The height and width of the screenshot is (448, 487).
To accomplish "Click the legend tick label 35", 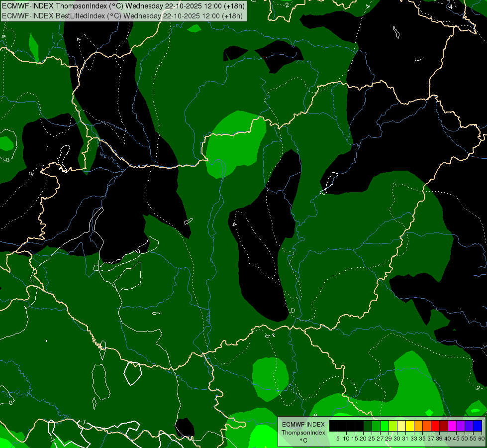I will [422, 439].
